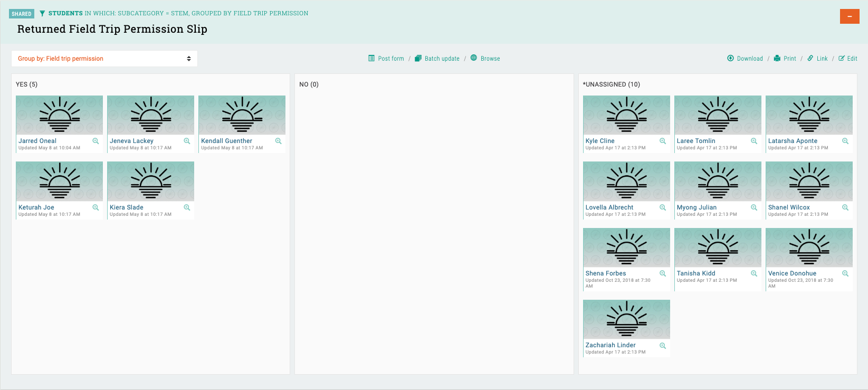This screenshot has width=868, height=390.
Task: Select the Myong Julian card thumbnail
Action: point(718,181)
